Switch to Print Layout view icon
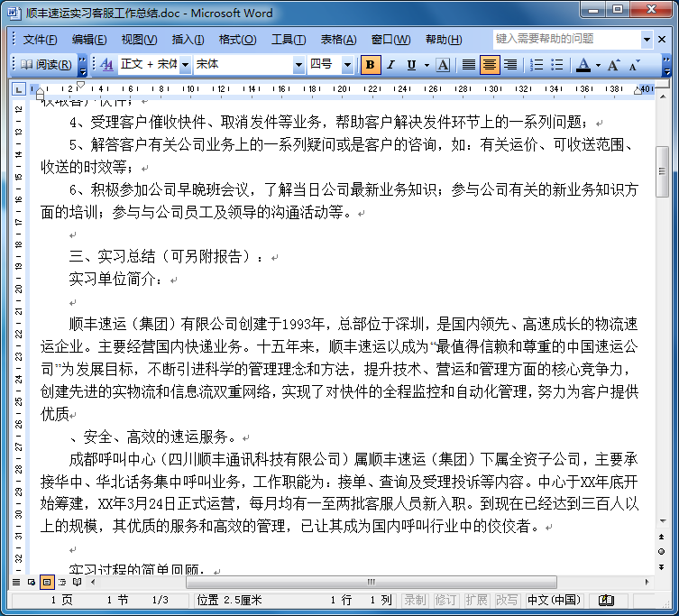The height and width of the screenshot is (616, 679). pyautogui.click(x=47, y=582)
